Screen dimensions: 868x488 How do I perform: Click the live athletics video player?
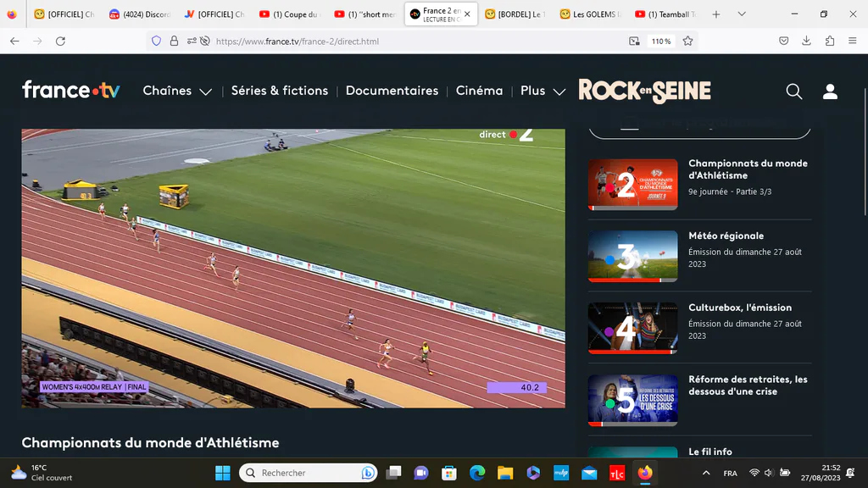click(x=293, y=269)
